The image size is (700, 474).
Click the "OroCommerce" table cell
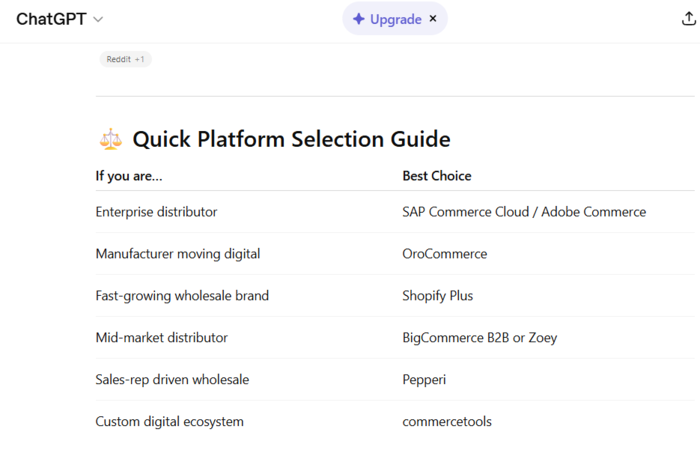tap(445, 254)
